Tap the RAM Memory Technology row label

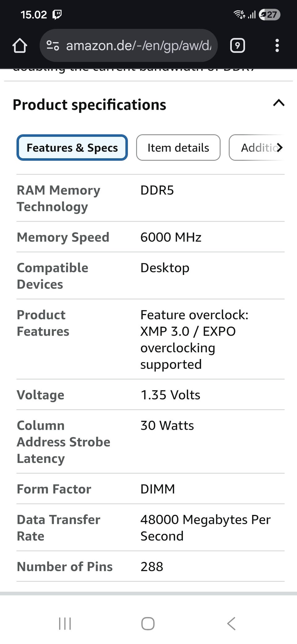[x=58, y=198]
